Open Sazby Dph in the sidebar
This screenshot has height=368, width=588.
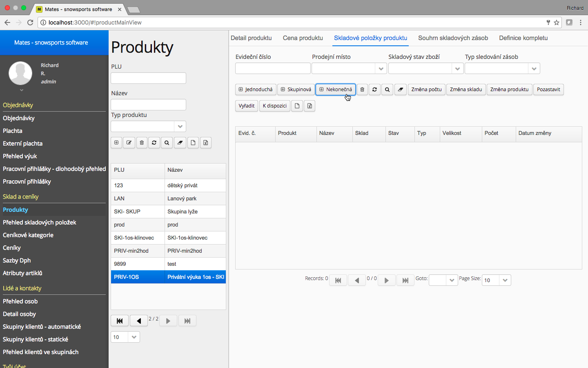click(x=17, y=260)
